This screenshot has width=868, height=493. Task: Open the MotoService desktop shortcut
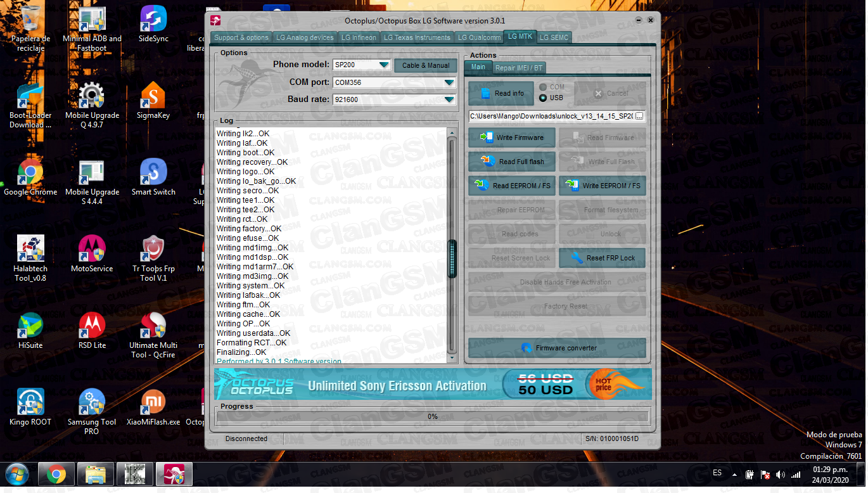[92, 255]
